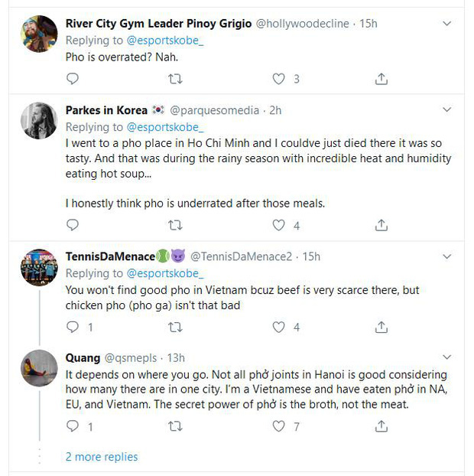Screen dimensions: 474x476
Task: Like Quang's tweet about phở broth
Action: pyautogui.click(x=278, y=426)
